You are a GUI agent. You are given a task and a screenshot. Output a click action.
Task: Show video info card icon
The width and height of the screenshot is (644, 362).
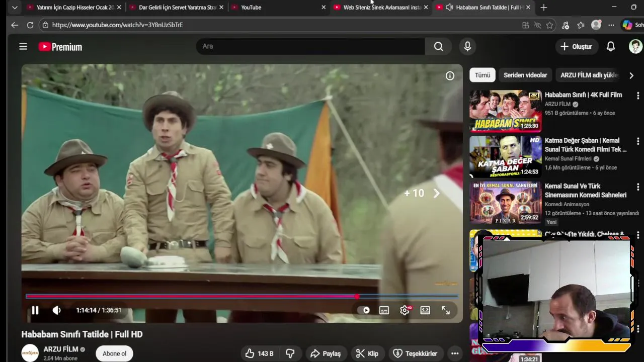(450, 75)
